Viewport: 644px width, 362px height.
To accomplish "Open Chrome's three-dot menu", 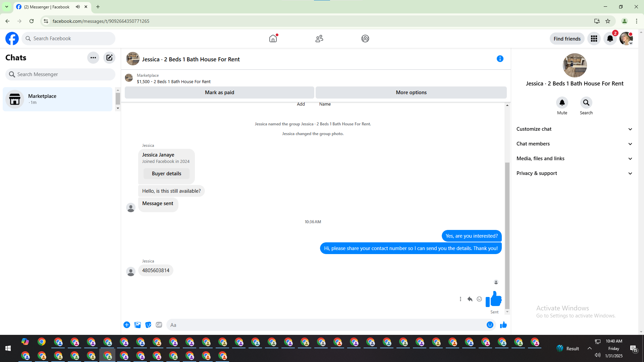I will (637, 21).
